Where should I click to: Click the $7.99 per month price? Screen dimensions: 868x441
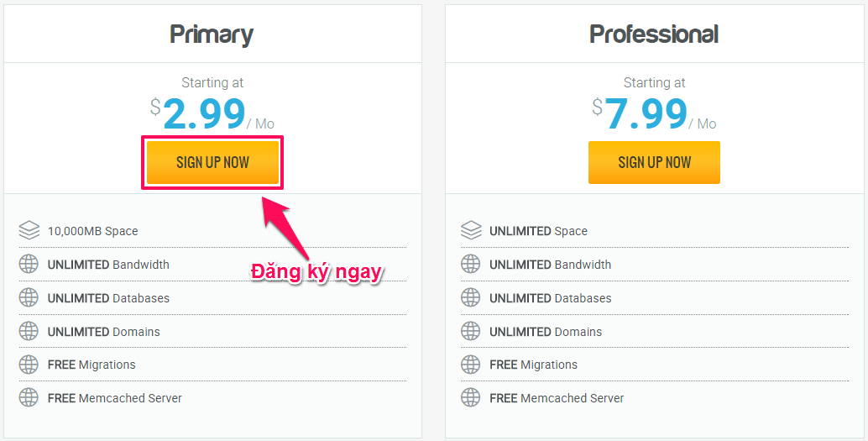pyautogui.click(x=654, y=113)
